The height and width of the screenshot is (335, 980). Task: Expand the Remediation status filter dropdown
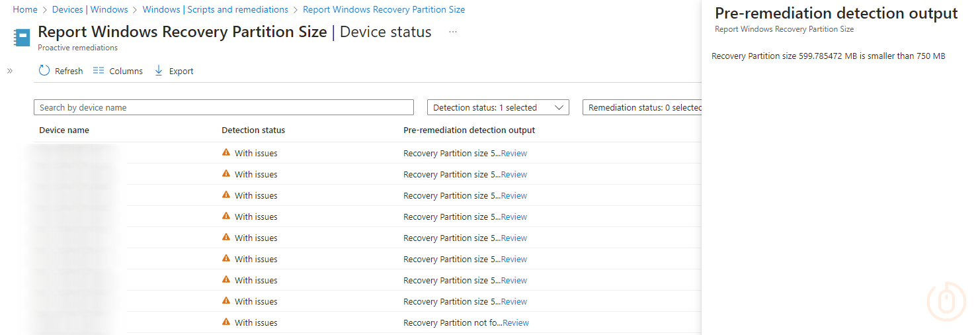tap(641, 107)
